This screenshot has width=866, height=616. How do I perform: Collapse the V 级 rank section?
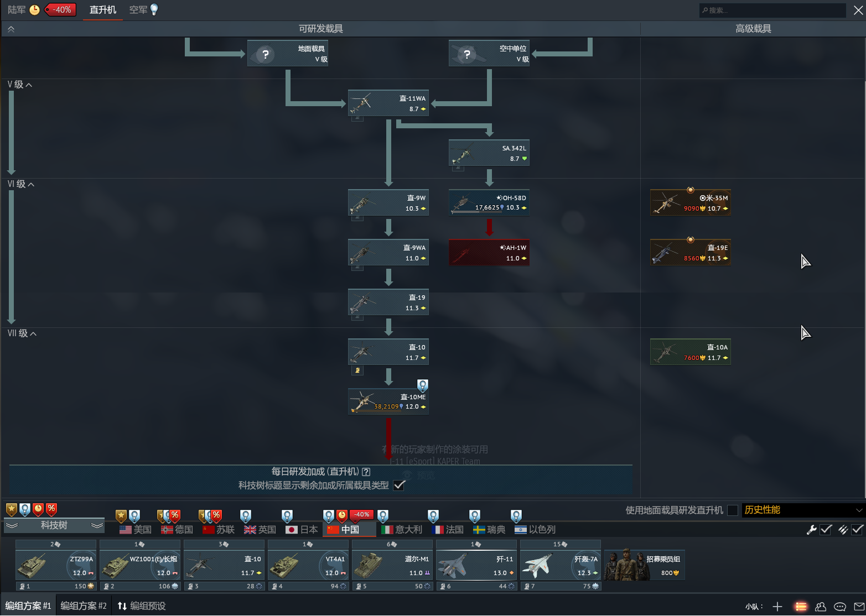(20, 85)
